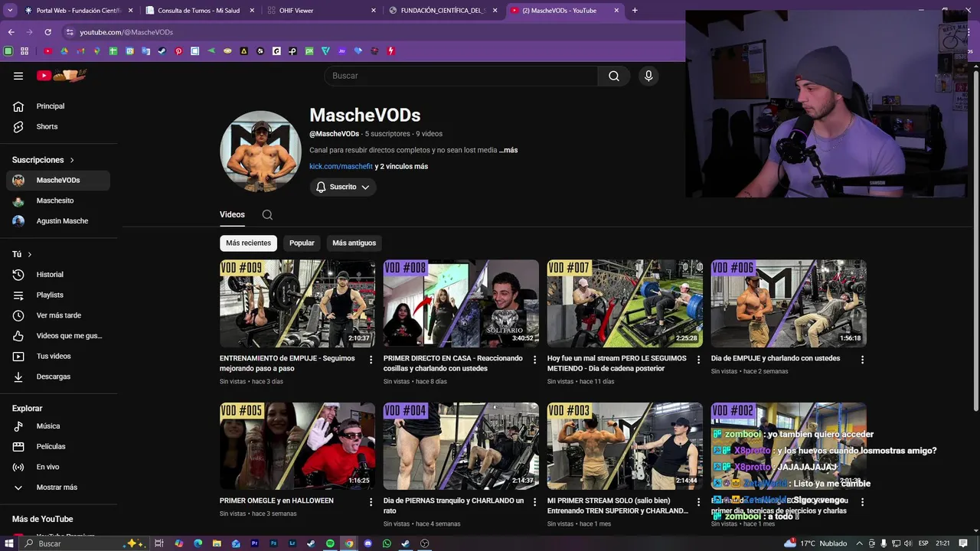Viewport: 980px width, 551px height.
Task: Open Películas under Explorar
Action: tap(58, 446)
